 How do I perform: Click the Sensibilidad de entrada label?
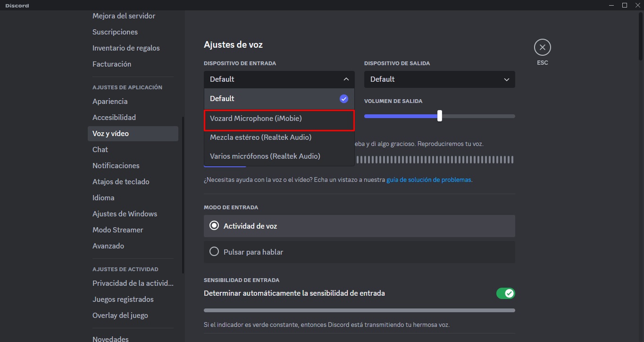coord(242,280)
